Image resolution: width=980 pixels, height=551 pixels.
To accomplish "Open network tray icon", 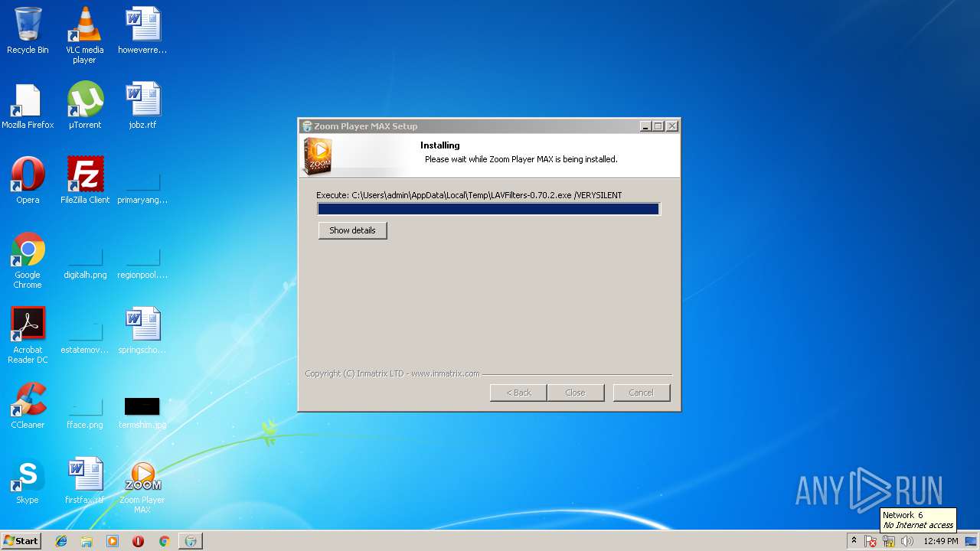I will point(889,541).
